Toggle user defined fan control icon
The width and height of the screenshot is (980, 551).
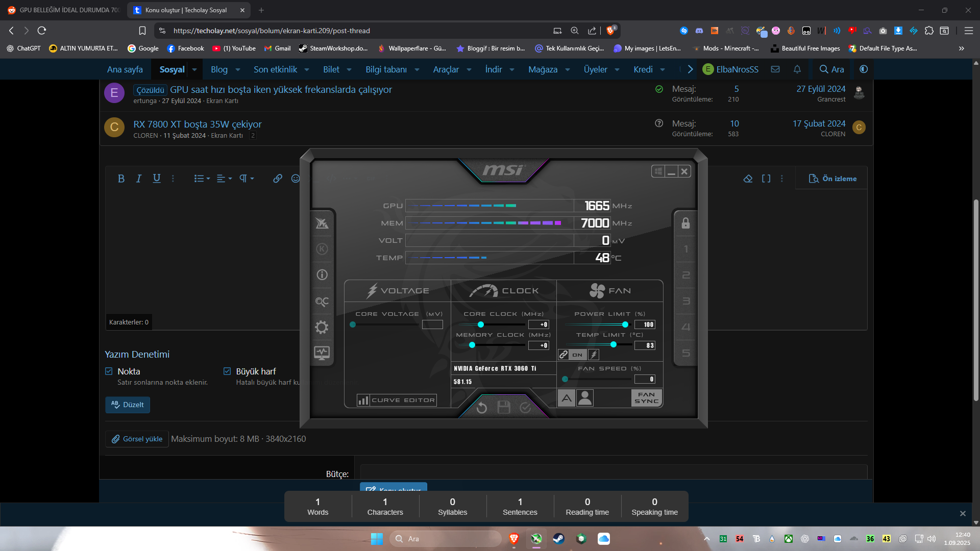585,398
